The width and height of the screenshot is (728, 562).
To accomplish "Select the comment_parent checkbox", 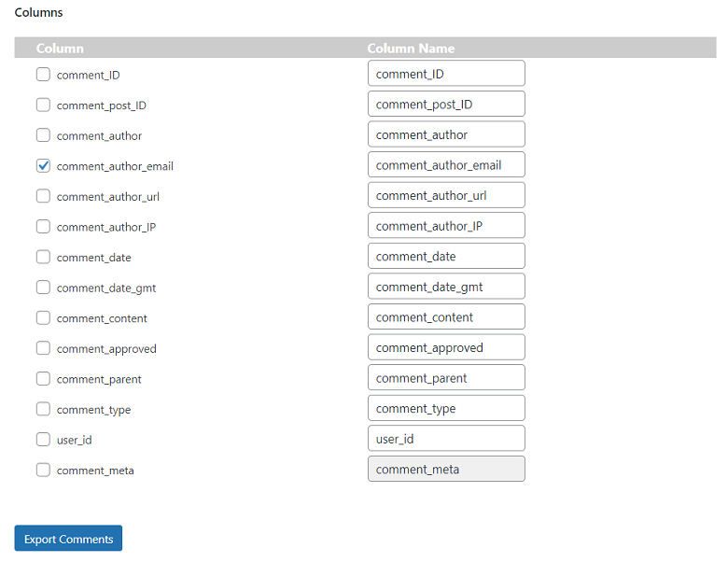I will click(x=43, y=379).
